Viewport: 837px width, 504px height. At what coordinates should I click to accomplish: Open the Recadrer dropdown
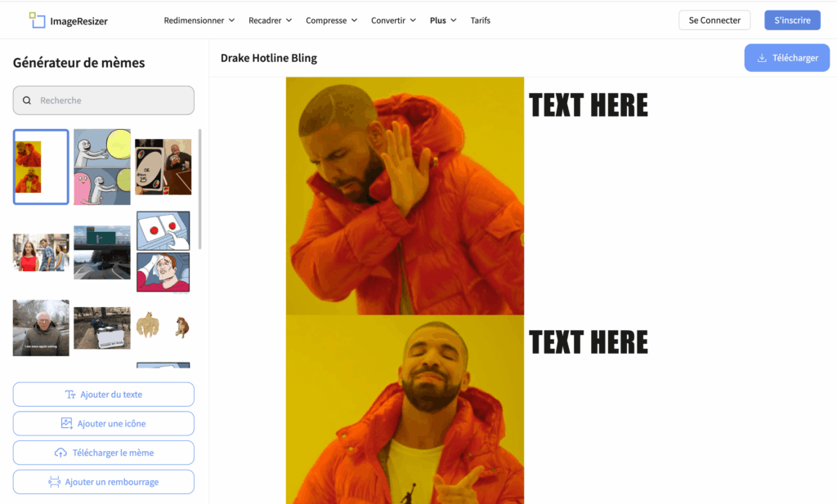[x=270, y=20]
